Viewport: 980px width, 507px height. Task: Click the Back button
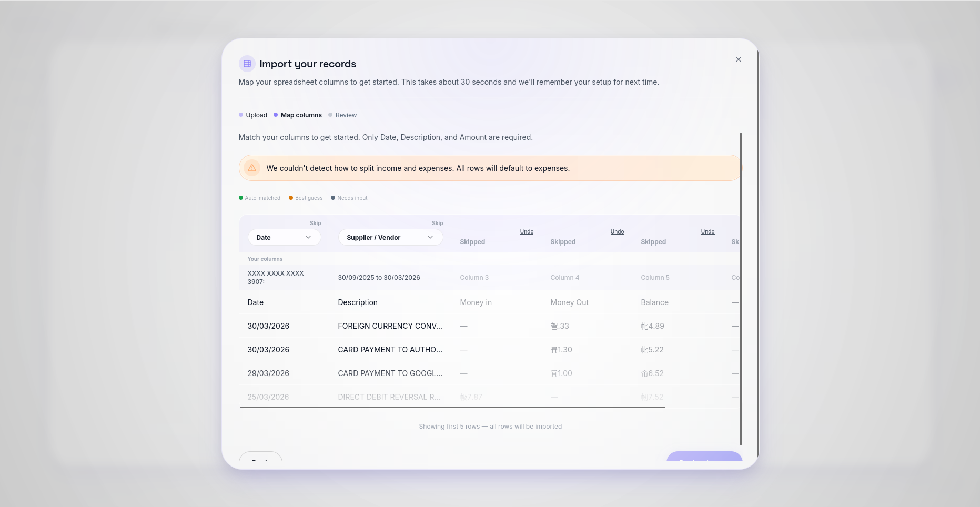click(260, 461)
